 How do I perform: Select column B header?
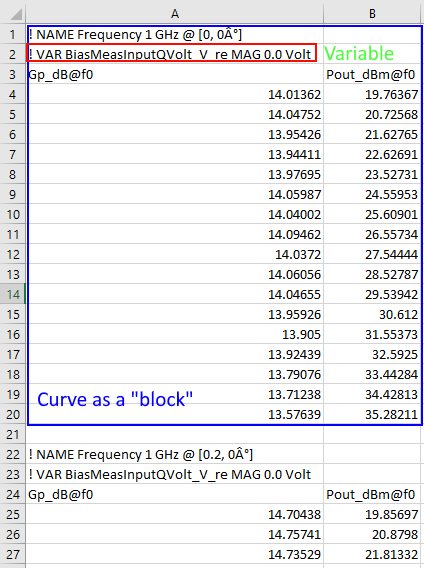point(373,14)
